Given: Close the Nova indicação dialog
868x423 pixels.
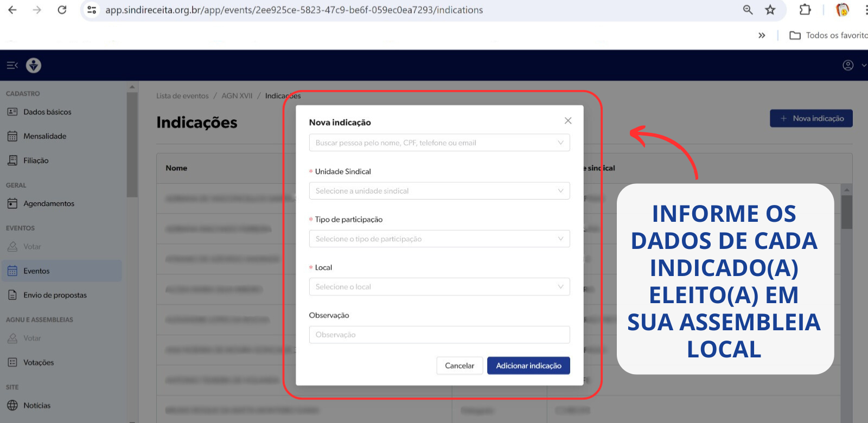Looking at the screenshot, I should 567,120.
